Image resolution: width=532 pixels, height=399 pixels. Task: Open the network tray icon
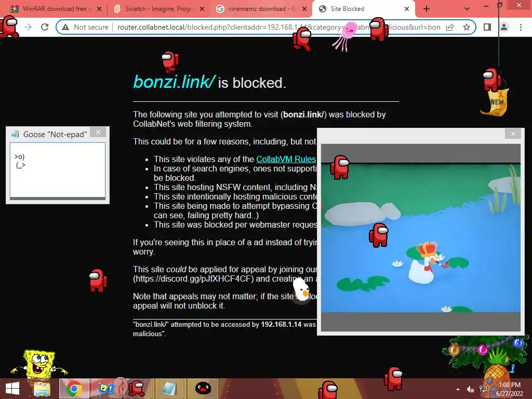483,389
